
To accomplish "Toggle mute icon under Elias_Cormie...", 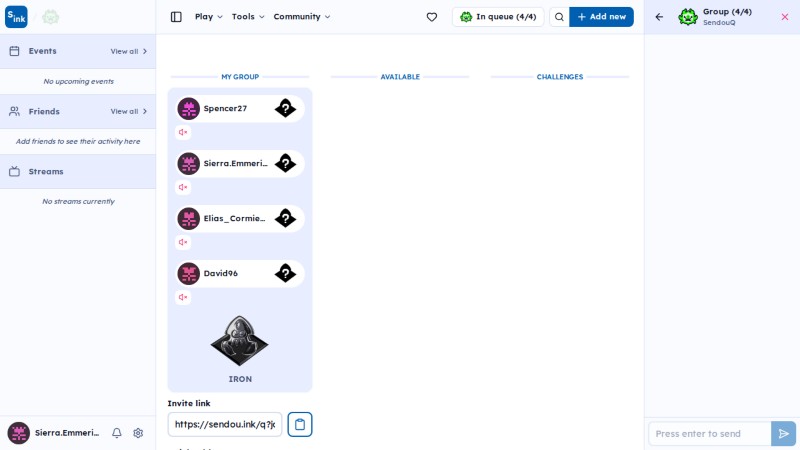I will click(183, 242).
